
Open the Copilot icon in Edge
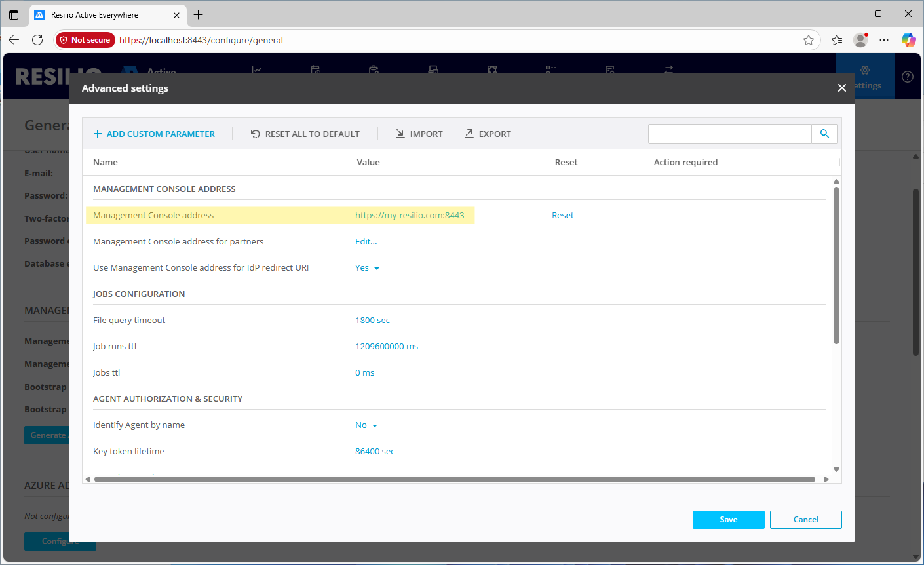(908, 40)
